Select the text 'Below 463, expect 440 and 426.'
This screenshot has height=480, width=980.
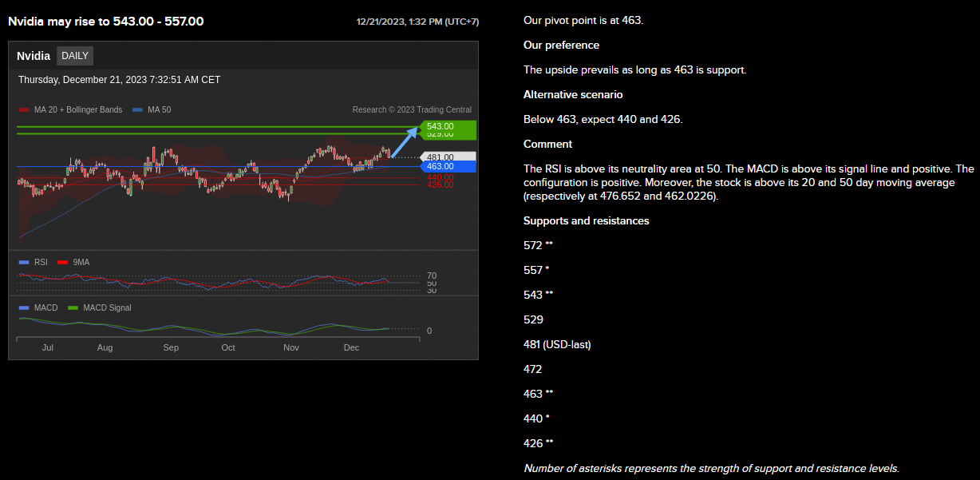[603, 119]
